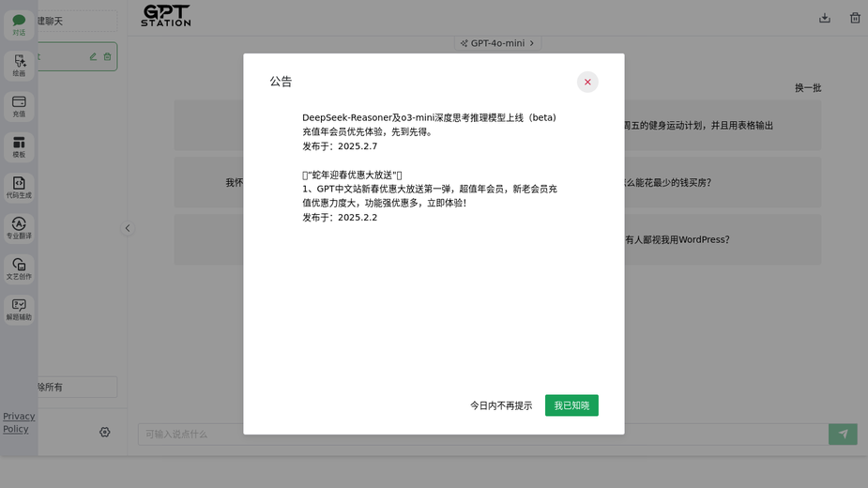Viewport: 868px width, 488px height.
Task: Open the 代码生成 code generation icon
Action: (x=19, y=188)
